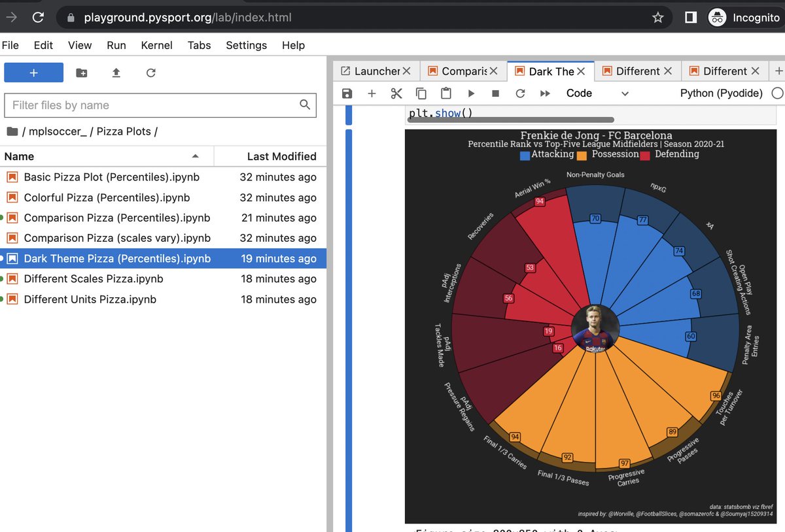Navigate to Pizza Plots breadcrumb folder
The width and height of the screenshot is (785, 532).
pos(124,131)
